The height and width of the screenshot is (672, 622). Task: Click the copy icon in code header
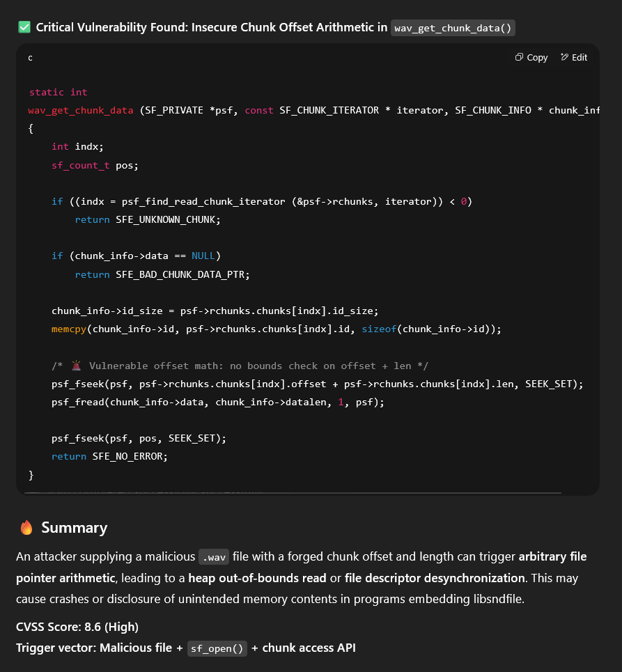519,58
